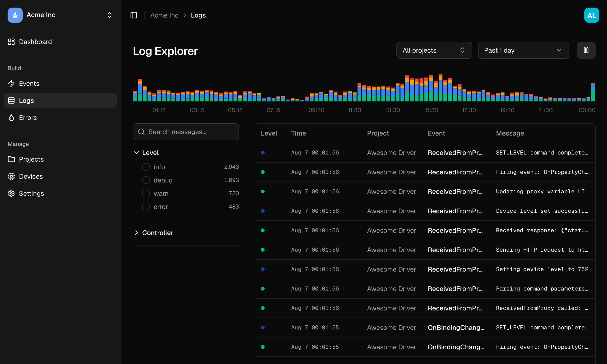The width and height of the screenshot is (607, 364).
Task: Open Settings from sidebar
Action: pyautogui.click(x=60, y=193)
